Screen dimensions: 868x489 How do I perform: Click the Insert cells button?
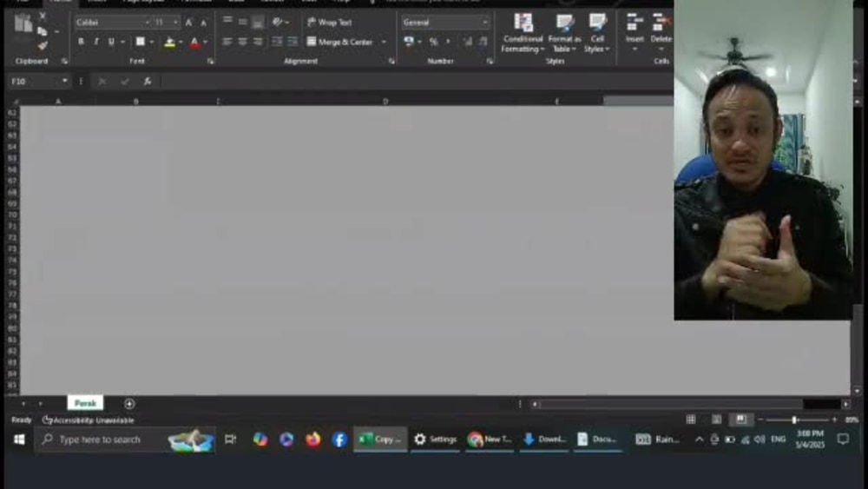click(635, 33)
